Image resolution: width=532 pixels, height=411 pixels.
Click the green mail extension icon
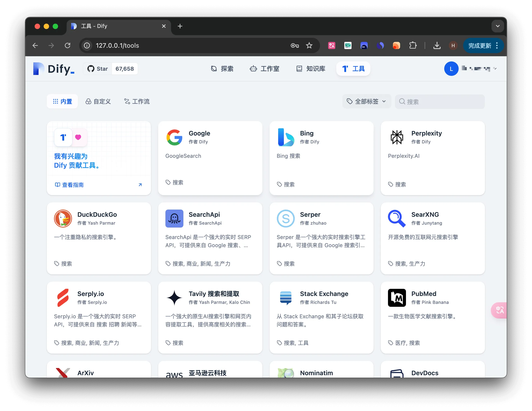(x=348, y=45)
